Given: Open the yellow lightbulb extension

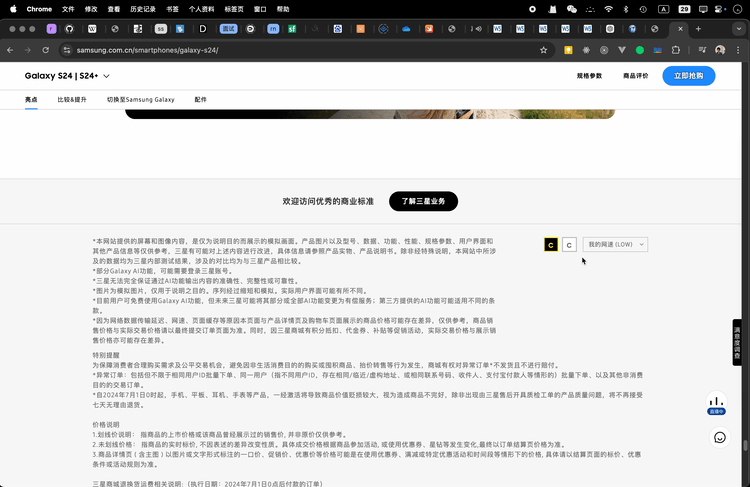Looking at the screenshot, I should coord(568,50).
